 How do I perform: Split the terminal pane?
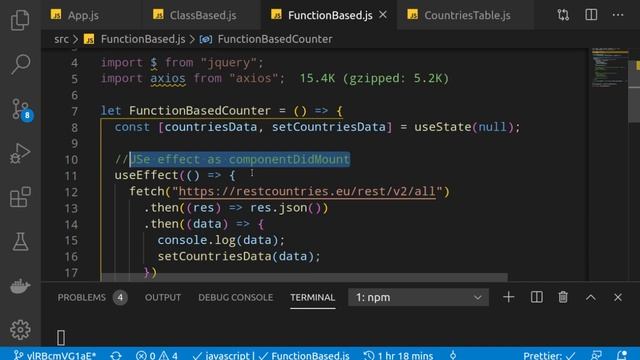point(537,297)
